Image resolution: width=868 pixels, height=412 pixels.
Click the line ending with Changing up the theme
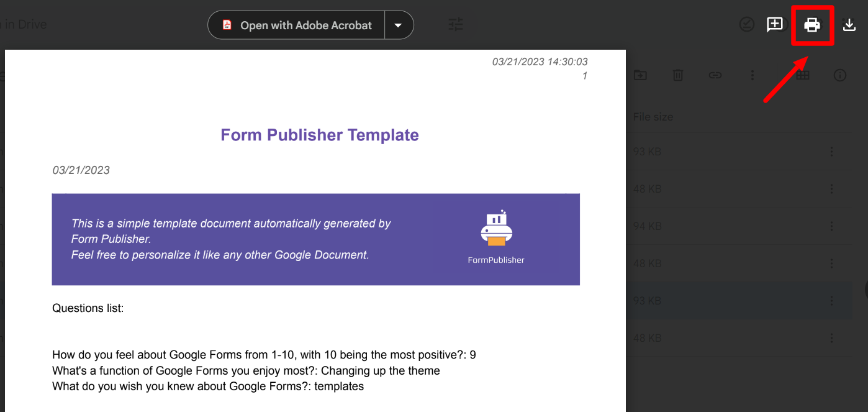point(246,371)
